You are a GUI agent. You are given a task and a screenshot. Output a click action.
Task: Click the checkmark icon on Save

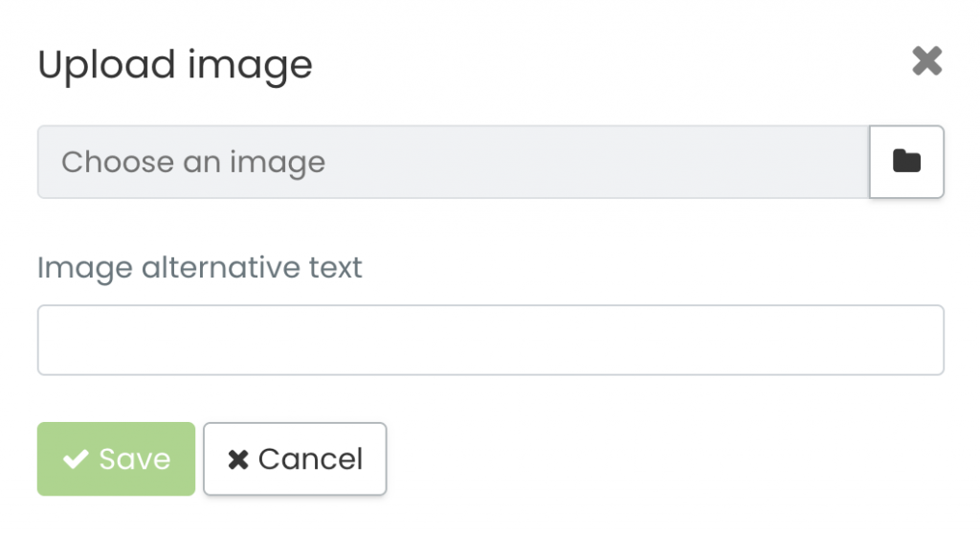[76, 459]
